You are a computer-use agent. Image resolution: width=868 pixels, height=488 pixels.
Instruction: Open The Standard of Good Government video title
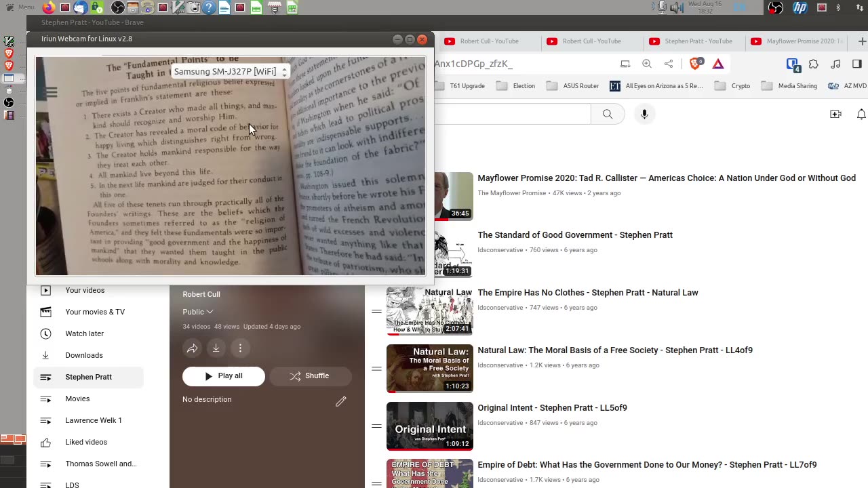[575, 235]
